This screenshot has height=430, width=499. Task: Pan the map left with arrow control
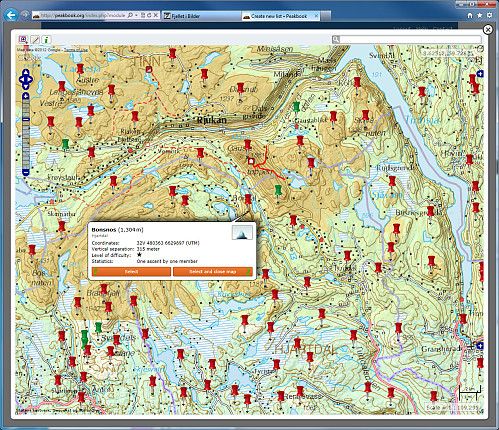coord(21,80)
